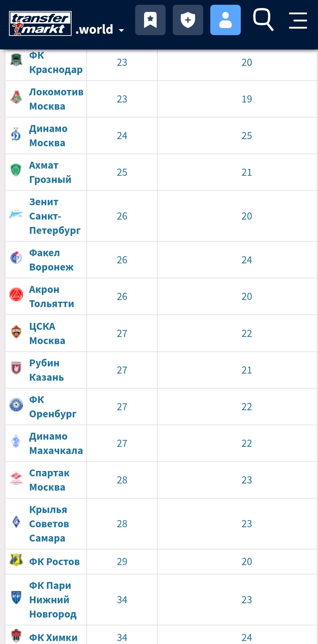
Task: Click the Lokomotiv Moscow club crest
Action: pos(16,97)
